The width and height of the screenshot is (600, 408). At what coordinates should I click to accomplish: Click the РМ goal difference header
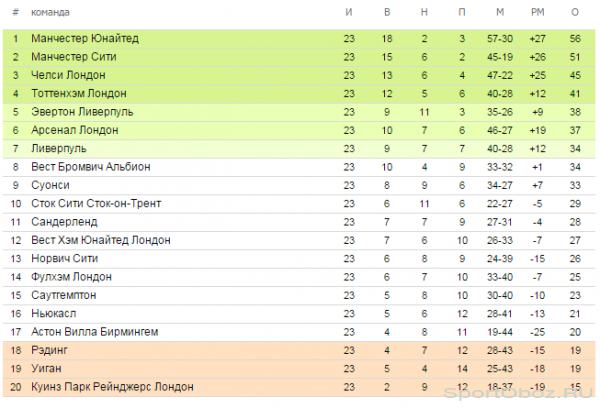(x=538, y=13)
